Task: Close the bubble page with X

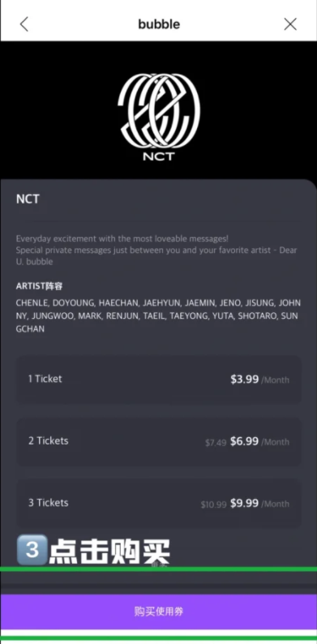Action: (x=290, y=24)
